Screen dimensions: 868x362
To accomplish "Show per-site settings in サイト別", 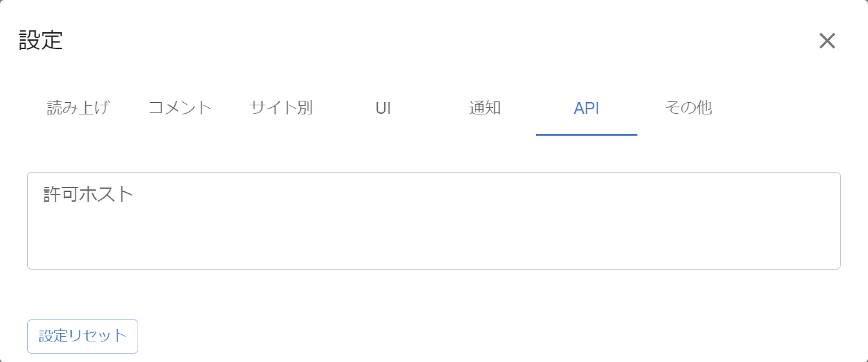I will 281,108.
